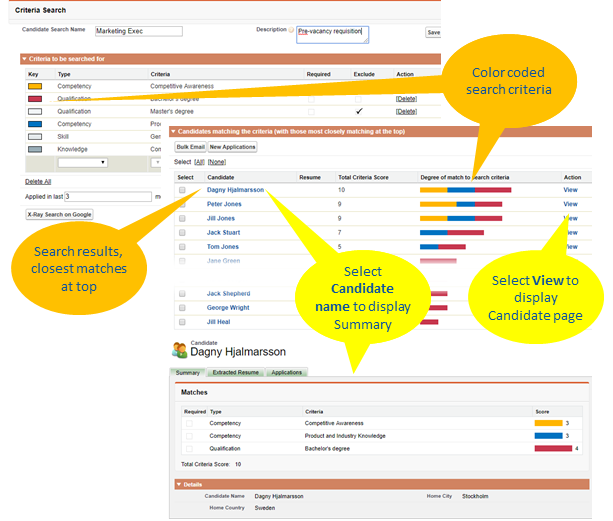This screenshot has height=521, width=613.
Task: Collapse the Details section
Action: (178, 484)
